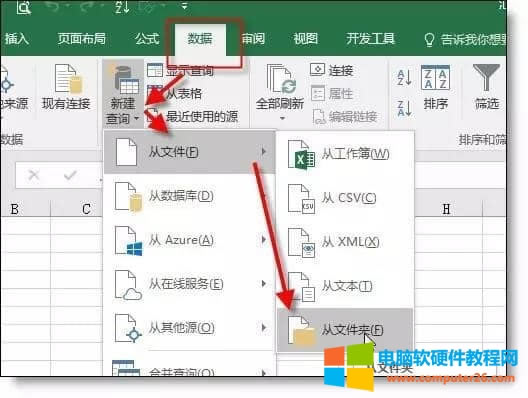Click the 属性 button
This screenshot has width=528, height=398.
(x=332, y=93)
